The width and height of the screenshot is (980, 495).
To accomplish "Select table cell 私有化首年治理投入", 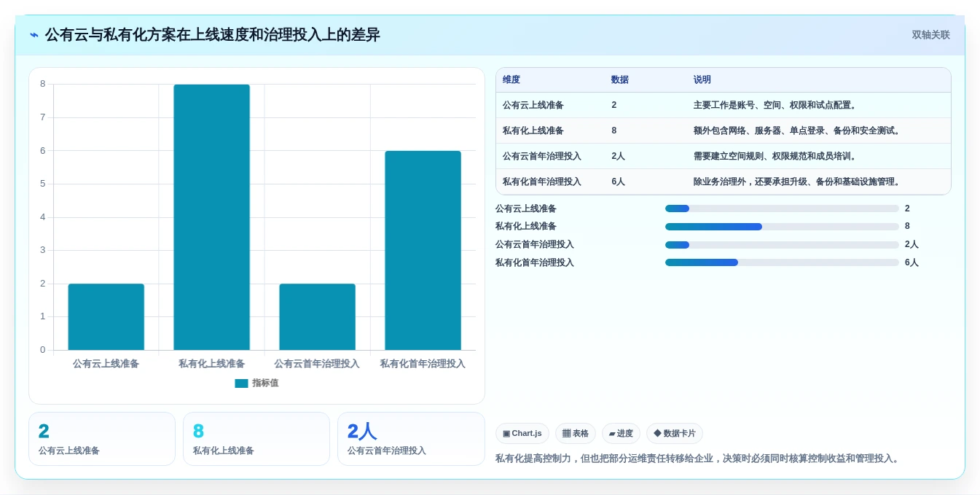I will point(541,182).
